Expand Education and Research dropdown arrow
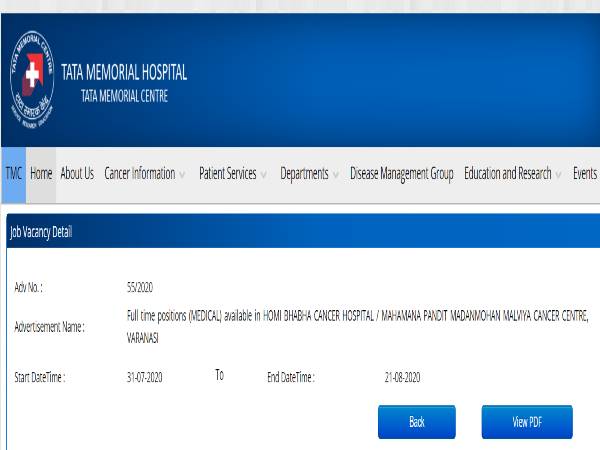The image size is (600, 450). (x=558, y=175)
